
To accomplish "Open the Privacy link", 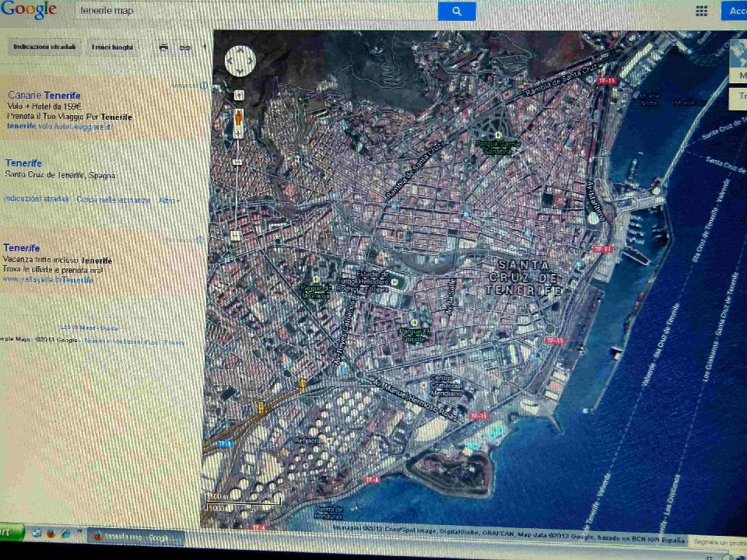I will [174, 342].
